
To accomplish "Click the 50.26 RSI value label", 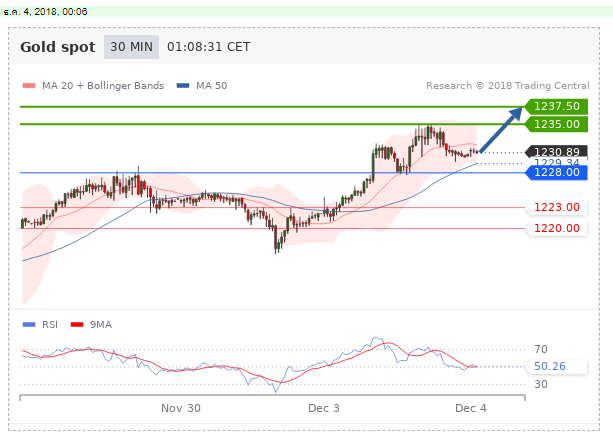I will point(551,366).
